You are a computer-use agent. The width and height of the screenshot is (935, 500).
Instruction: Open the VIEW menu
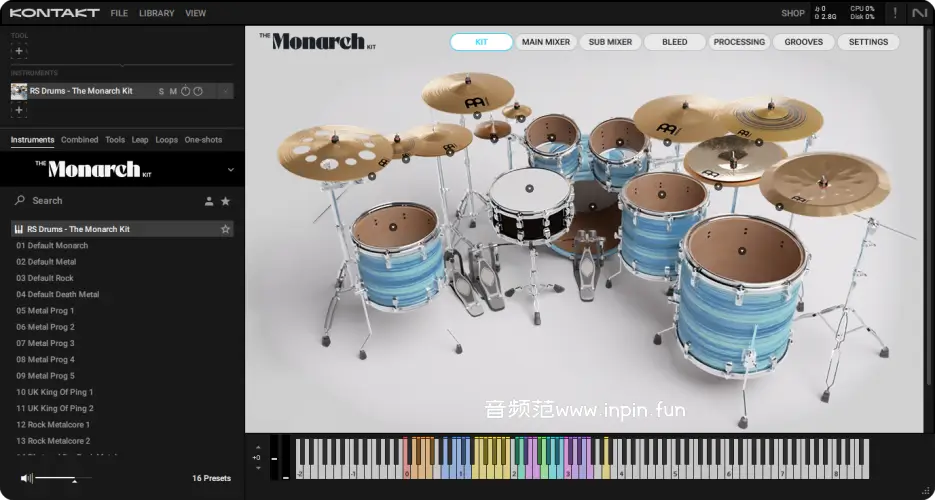tap(196, 13)
